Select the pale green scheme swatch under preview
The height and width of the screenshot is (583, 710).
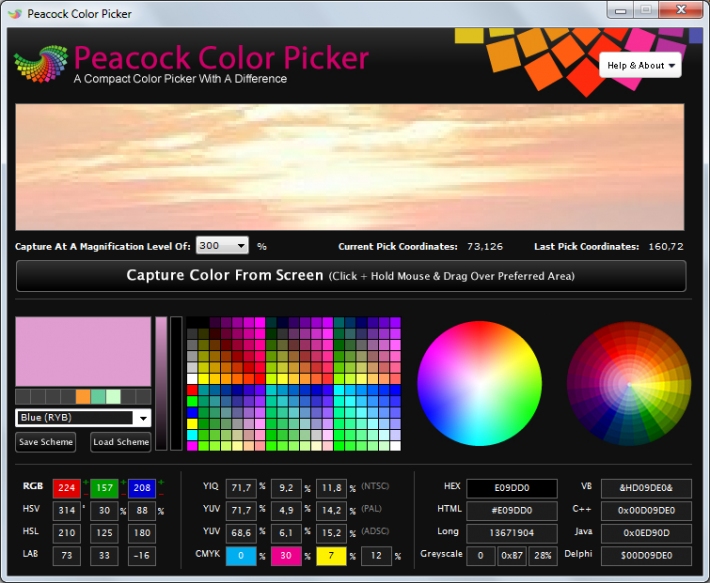[113, 397]
